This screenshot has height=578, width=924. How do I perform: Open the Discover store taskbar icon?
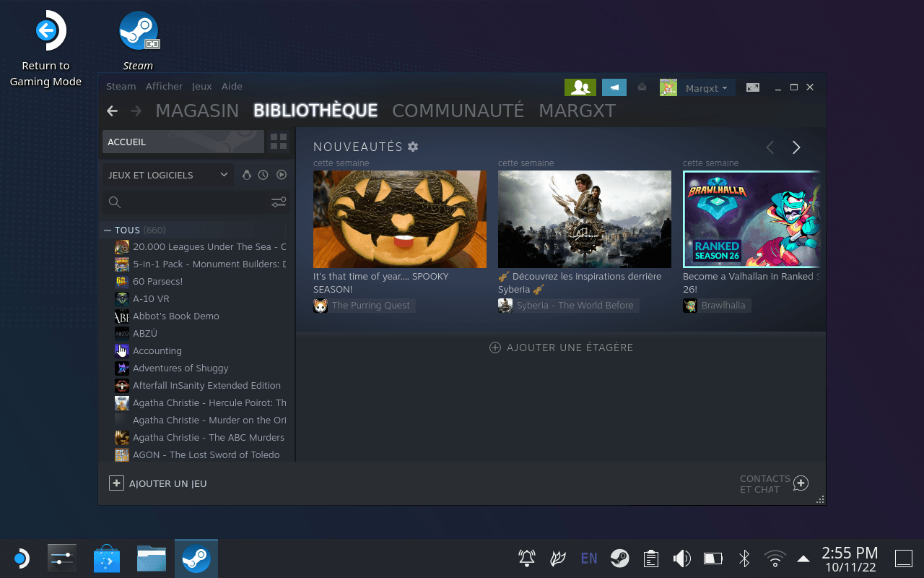tap(107, 558)
